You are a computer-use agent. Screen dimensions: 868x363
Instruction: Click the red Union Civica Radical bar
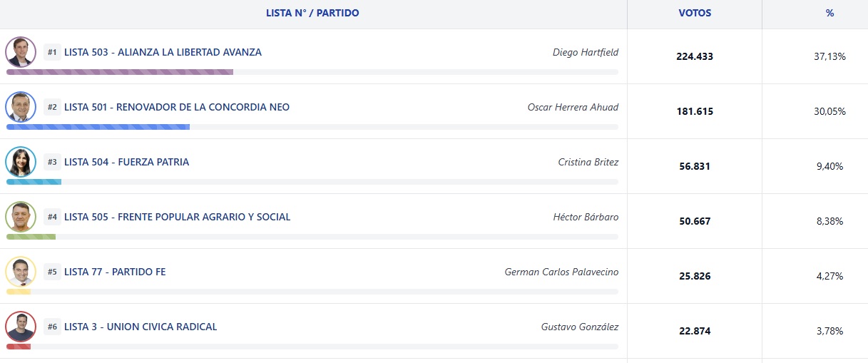coord(19,347)
